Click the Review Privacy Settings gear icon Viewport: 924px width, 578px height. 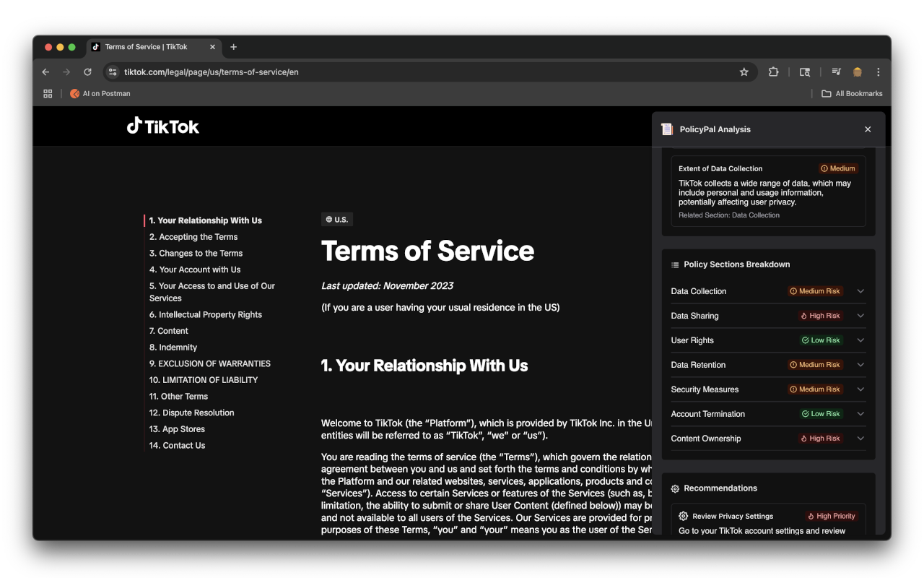click(x=683, y=516)
